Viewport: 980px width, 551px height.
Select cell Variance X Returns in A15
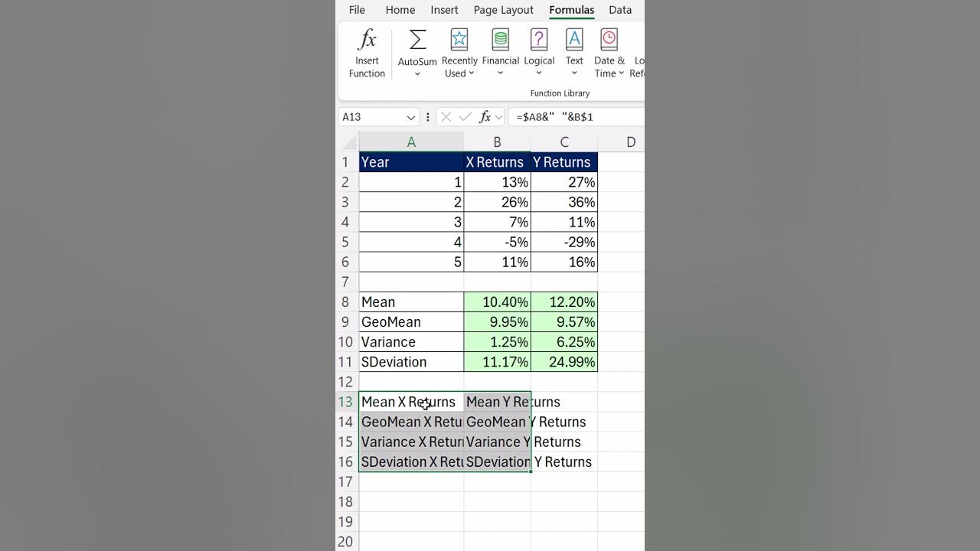tap(411, 442)
